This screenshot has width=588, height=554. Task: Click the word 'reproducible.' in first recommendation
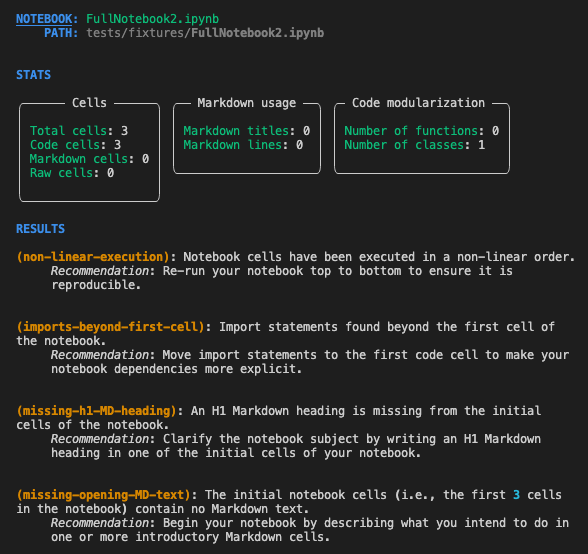[x=96, y=285]
